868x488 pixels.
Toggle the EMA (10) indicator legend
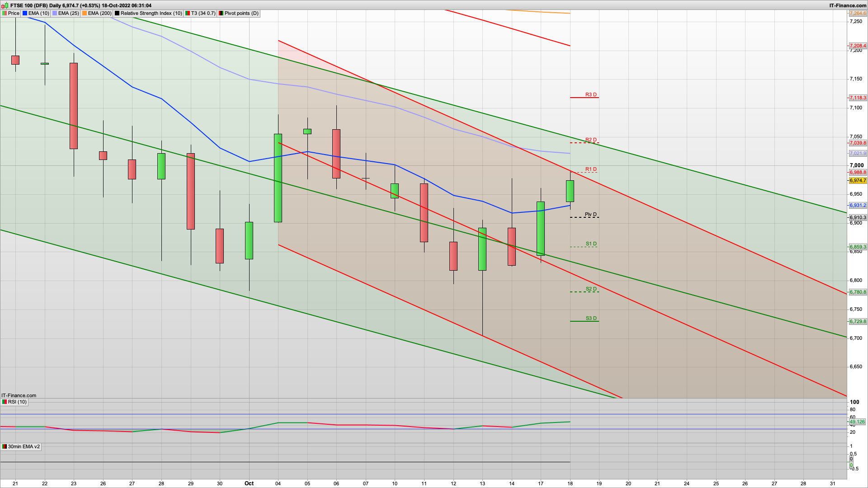36,13
